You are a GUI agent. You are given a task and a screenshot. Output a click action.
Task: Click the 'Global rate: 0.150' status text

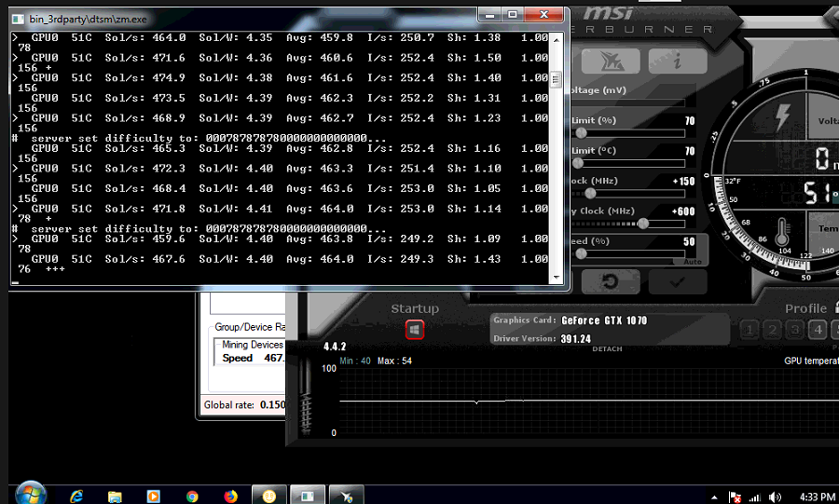pos(244,404)
